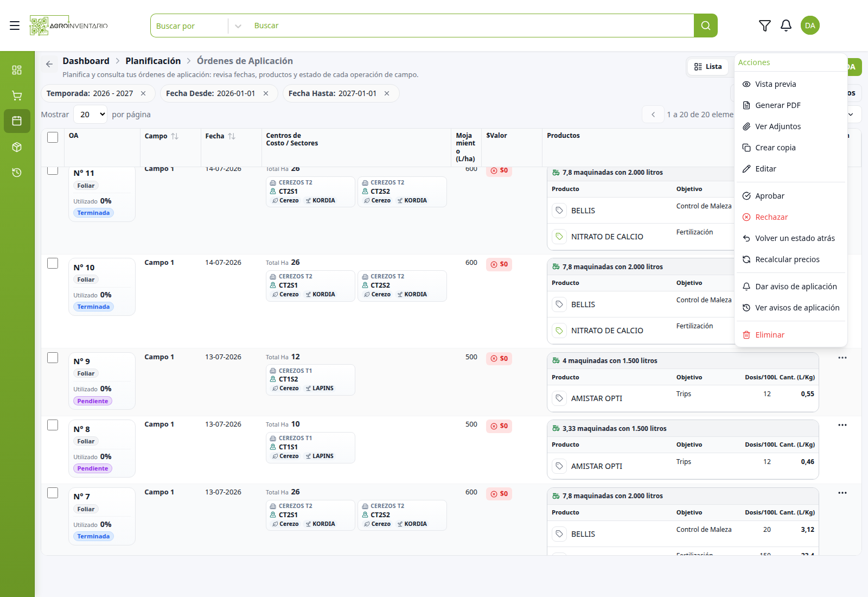Image resolution: width=868 pixels, height=597 pixels.
Task: Check the box for order N° 8
Action: point(53,425)
